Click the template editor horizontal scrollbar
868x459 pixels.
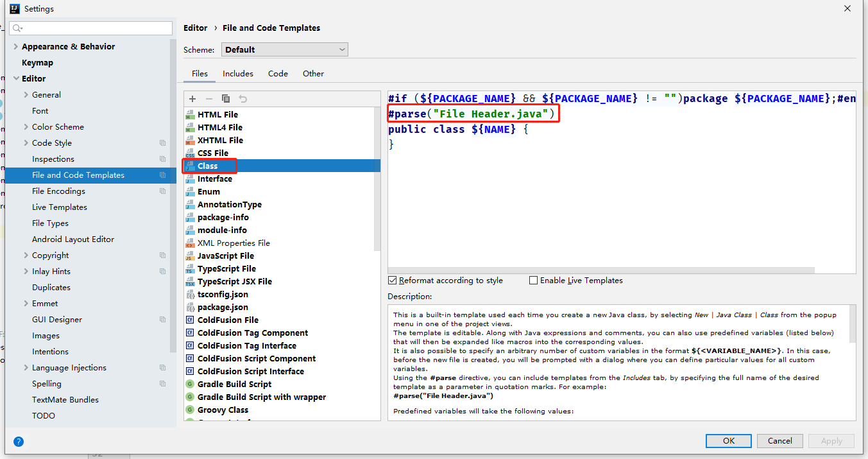point(601,271)
